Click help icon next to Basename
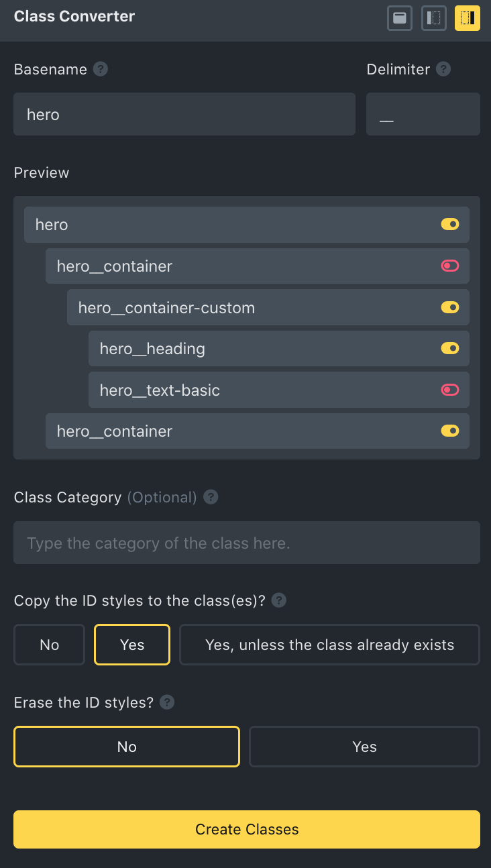 (101, 69)
